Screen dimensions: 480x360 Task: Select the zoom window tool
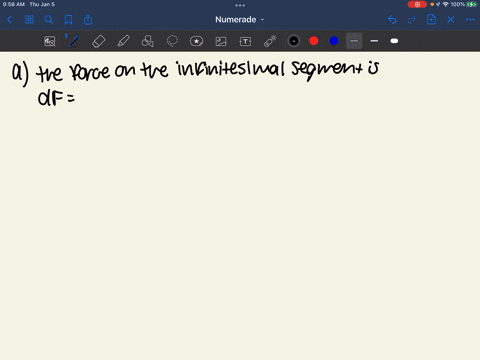(x=50, y=41)
